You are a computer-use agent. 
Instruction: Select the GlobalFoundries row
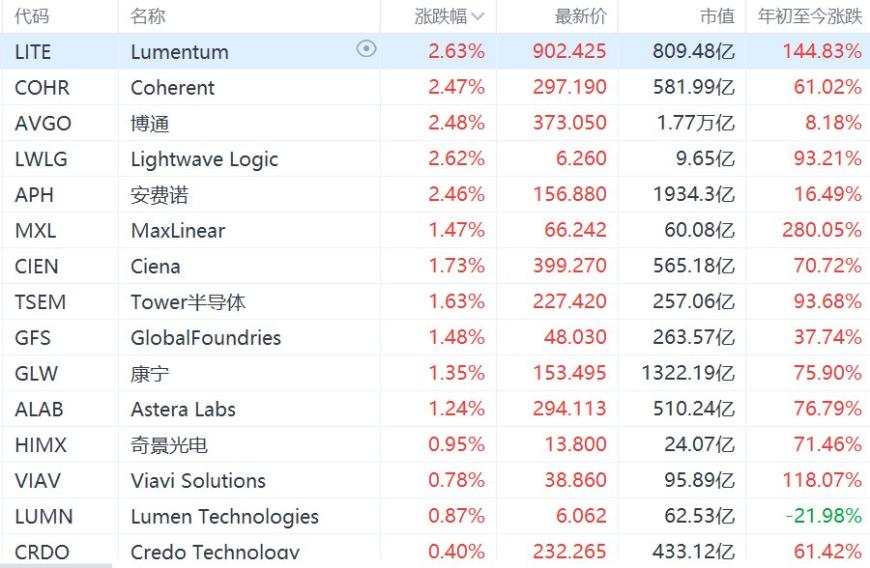pos(435,337)
